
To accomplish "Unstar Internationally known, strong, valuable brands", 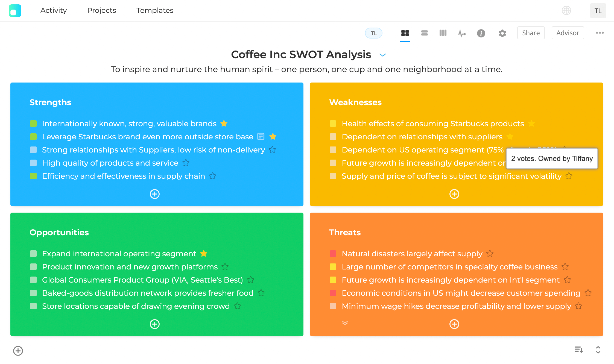I will coord(224,124).
